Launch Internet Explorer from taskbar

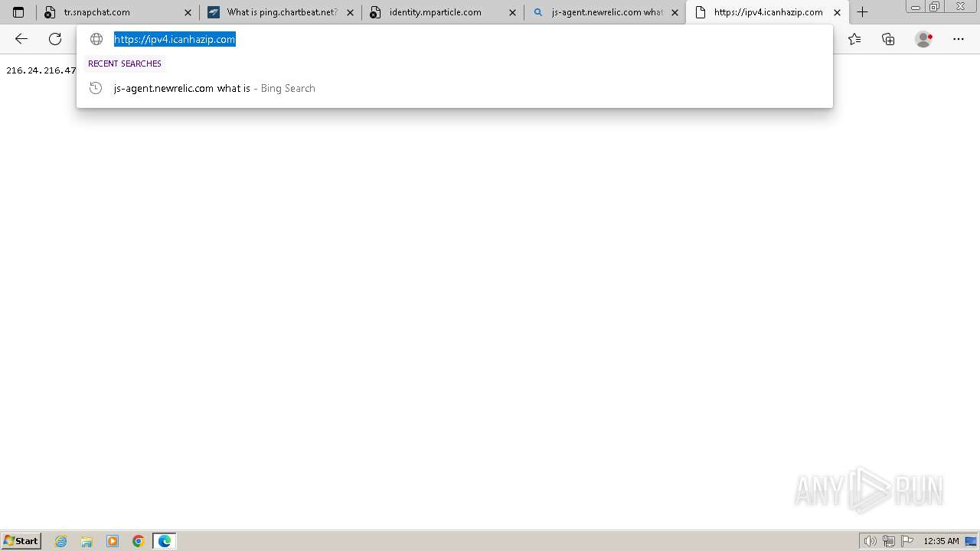[x=61, y=541]
